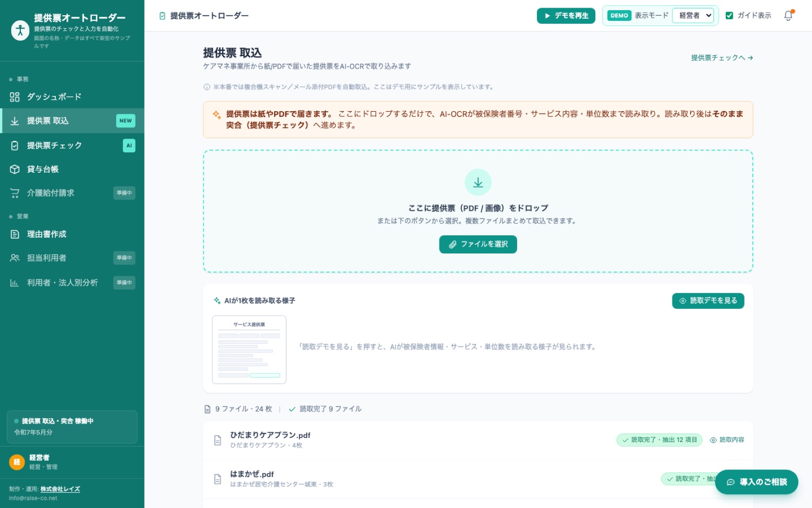Click the 準備中 badge on 担当利用者

click(124, 258)
